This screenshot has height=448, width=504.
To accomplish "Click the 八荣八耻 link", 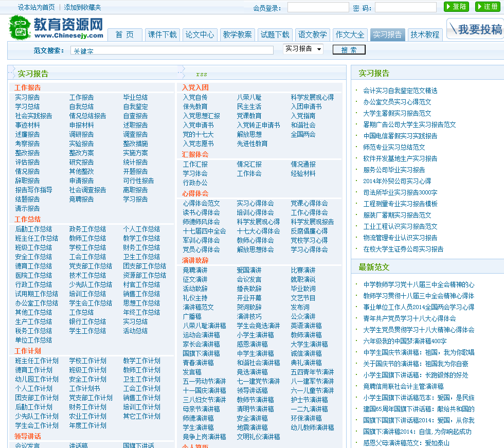I will point(249,97).
